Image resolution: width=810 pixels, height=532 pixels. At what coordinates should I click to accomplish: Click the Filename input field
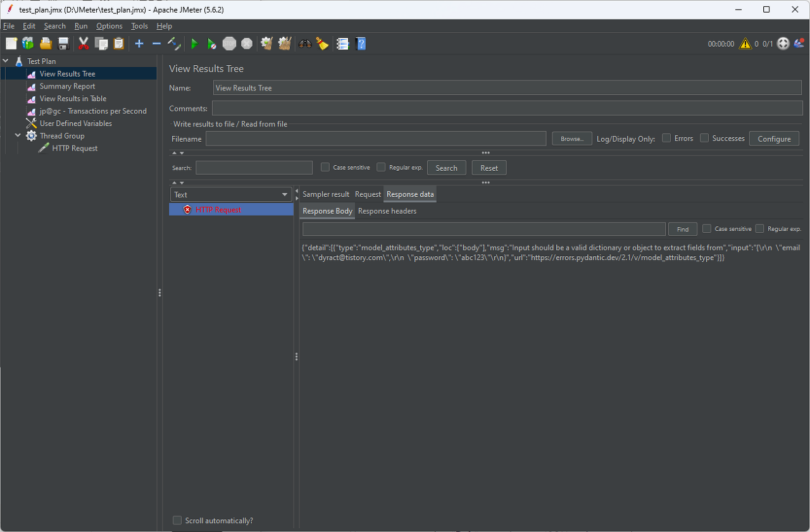coord(376,139)
